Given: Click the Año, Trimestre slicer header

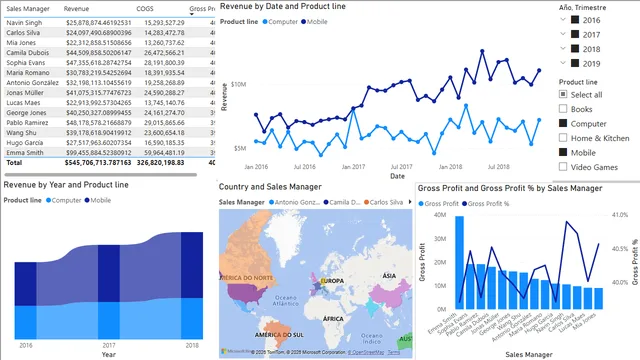Looking at the screenshot, I should pyautogui.click(x=582, y=7).
